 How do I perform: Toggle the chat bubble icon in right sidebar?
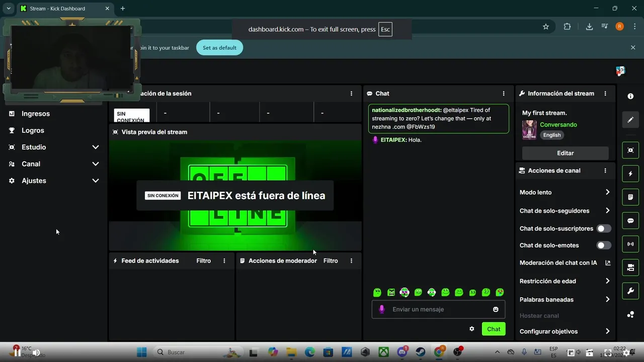(630, 221)
